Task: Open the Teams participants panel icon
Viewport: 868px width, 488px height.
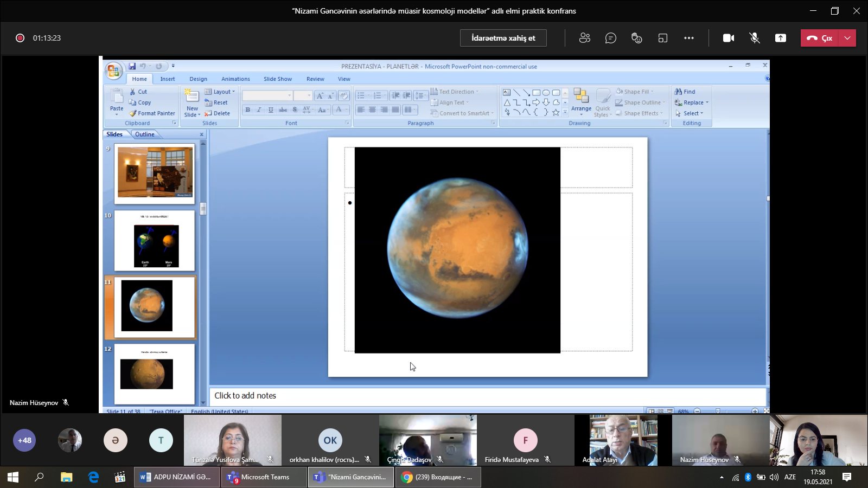Action: tap(584, 38)
